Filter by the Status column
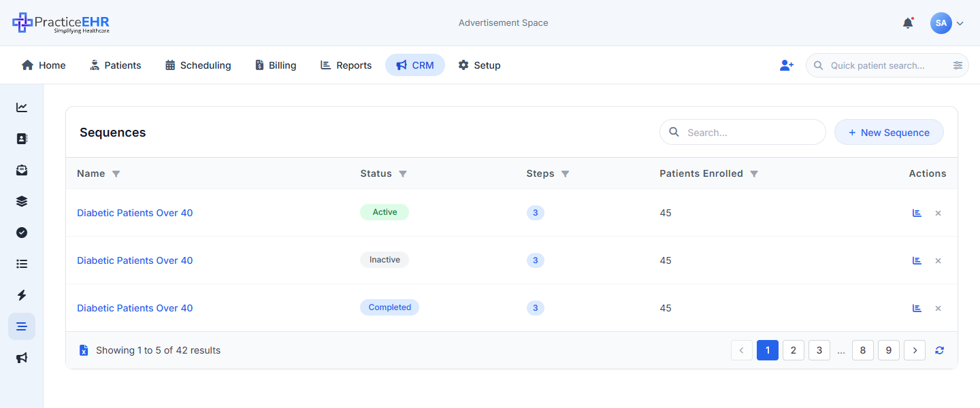 pyautogui.click(x=403, y=174)
